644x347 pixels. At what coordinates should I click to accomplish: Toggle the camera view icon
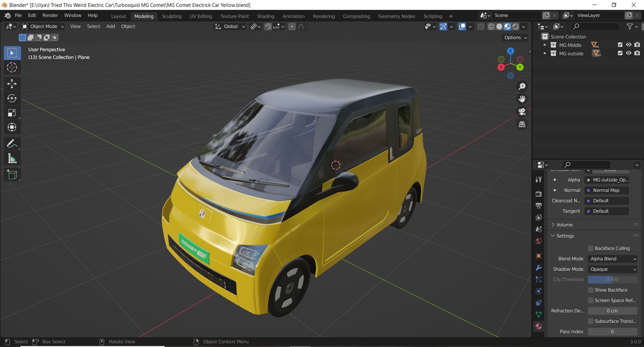pyautogui.click(x=522, y=112)
